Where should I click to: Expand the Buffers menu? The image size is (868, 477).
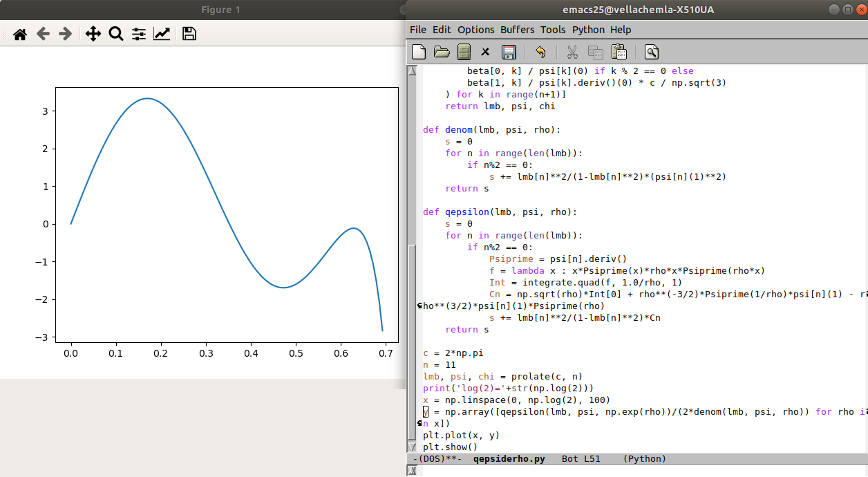click(517, 30)
